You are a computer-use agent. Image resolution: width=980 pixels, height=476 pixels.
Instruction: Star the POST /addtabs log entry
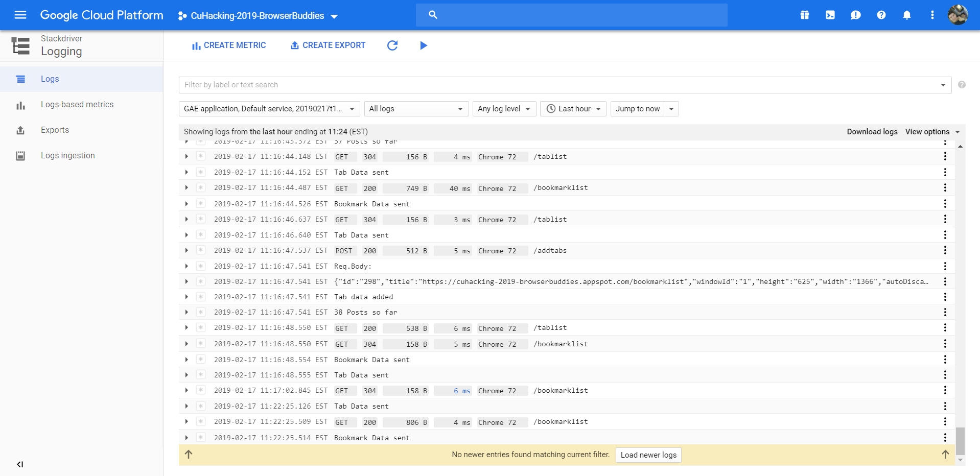point(201,250)
